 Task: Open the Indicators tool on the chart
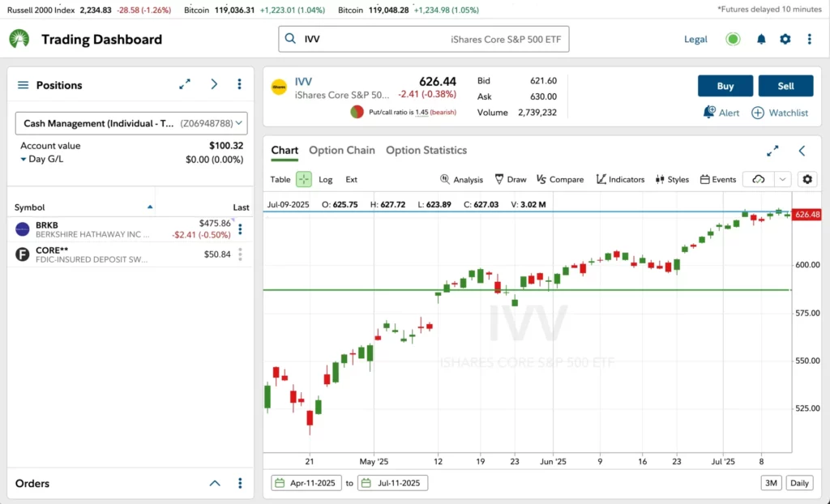pyautogui.click(x=620, y=179)
